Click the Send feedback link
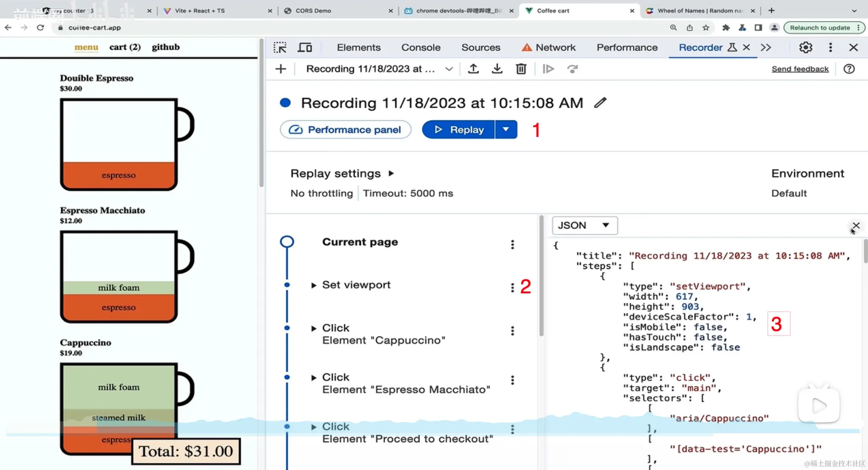The height and width of the screenshot is (470, 868). [x=800, y=69]
